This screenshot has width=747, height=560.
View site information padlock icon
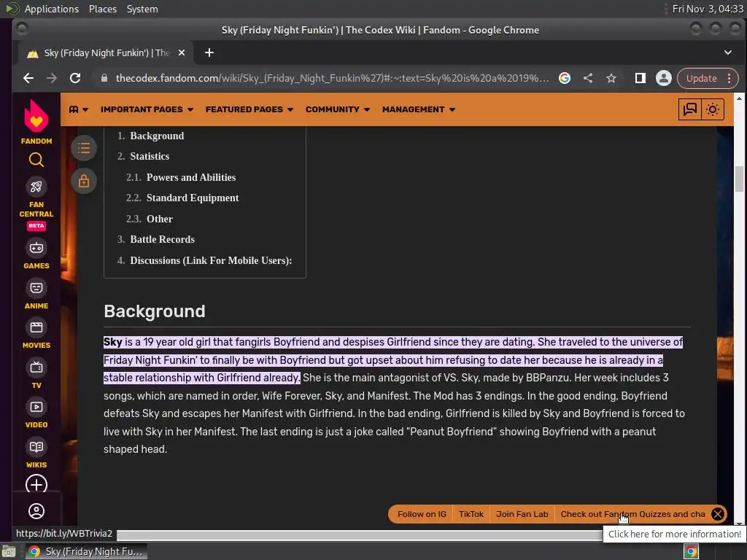tap(104, 78)
